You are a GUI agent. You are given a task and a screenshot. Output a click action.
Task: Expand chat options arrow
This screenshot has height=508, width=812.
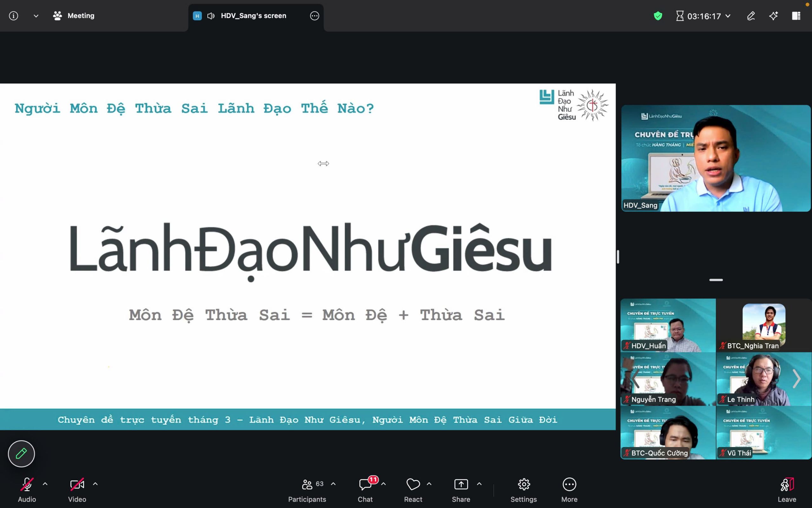383,484
